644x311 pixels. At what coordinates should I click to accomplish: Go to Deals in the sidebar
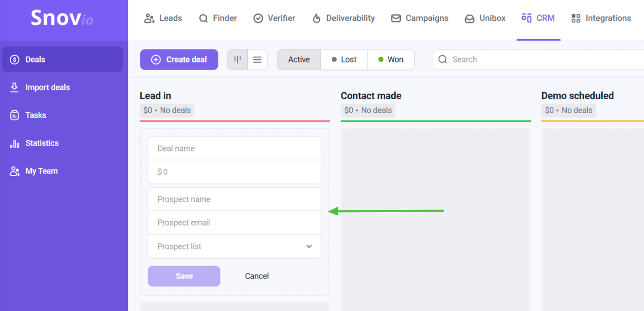[x=35, y=59]
